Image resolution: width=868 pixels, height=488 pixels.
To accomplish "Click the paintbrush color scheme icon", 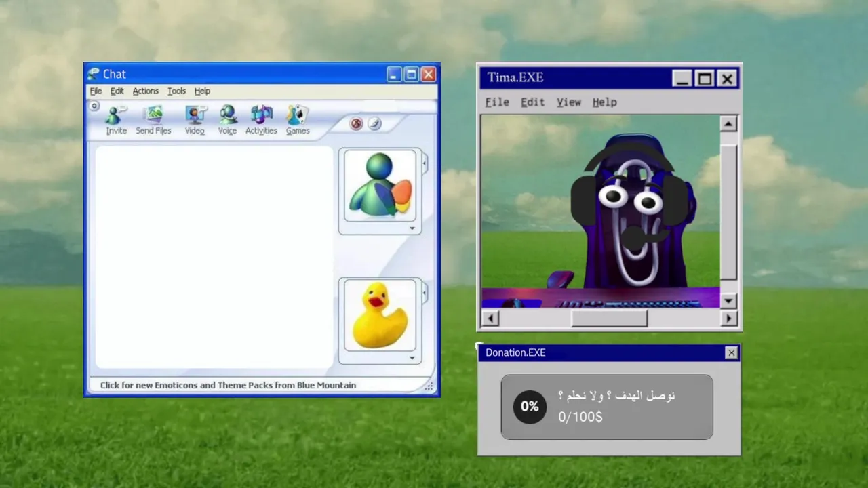I will [374, 123].
